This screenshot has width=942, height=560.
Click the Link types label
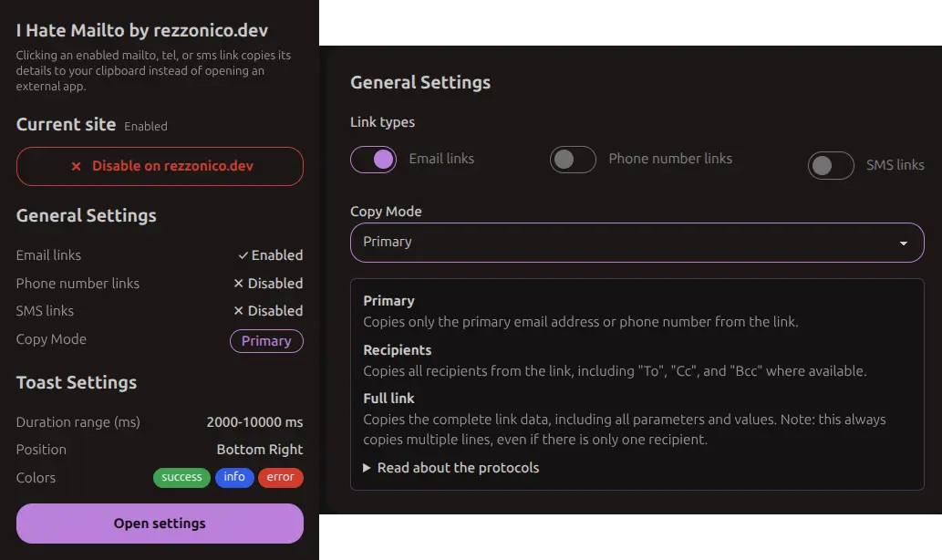click(382, 122)
